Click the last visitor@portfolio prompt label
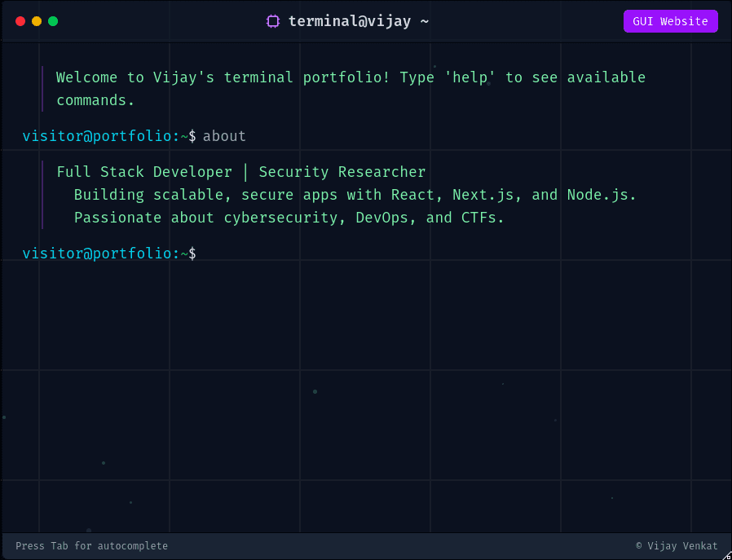The height and width of the screenshot is (560, 732). [x=104, y=254]
